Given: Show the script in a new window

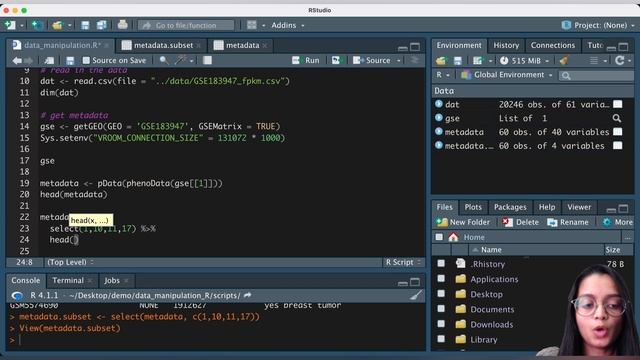Looking at the screenshot, I should click(49, 60).
